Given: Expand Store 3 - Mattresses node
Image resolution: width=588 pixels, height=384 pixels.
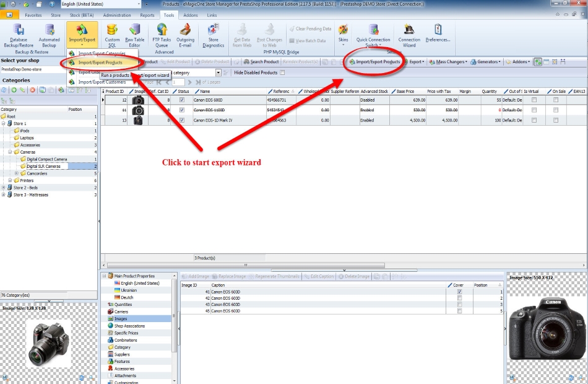Looking at the screenshot, I should click(3, 195).
